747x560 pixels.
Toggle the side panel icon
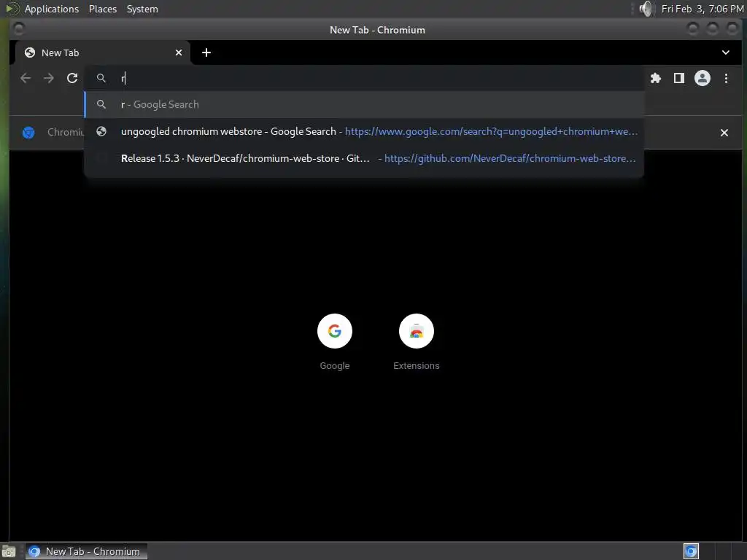[x=679, y=78]
